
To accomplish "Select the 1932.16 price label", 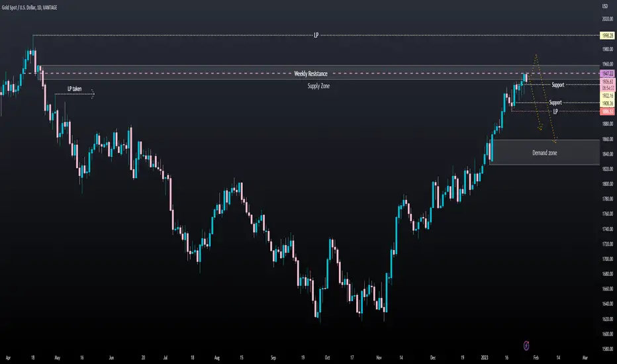I will click(x=608, y=95).
